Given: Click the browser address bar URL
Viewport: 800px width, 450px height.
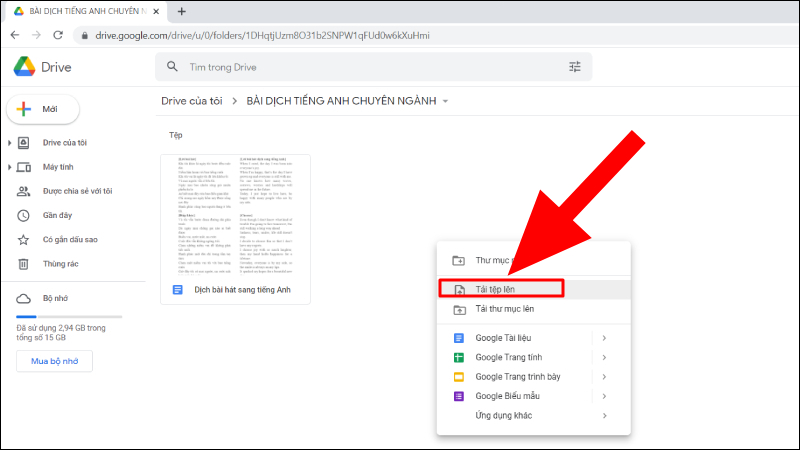Looking at the screenshot, I should coord(262,36).
